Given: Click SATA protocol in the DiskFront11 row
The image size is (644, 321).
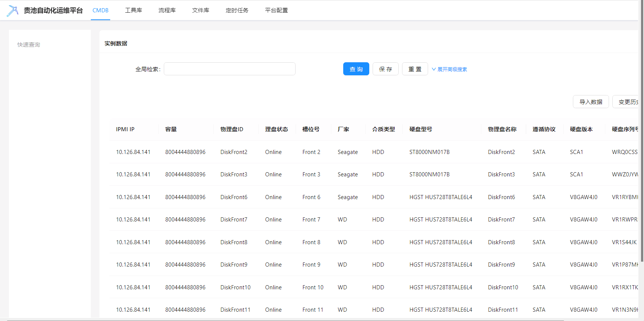Looking at the screenshot, I should coord(539,310).
